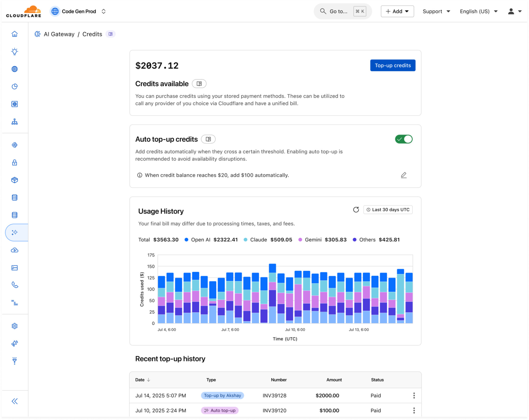Navigate to AI Gateway breadcrumb link

tap(59, 34)
